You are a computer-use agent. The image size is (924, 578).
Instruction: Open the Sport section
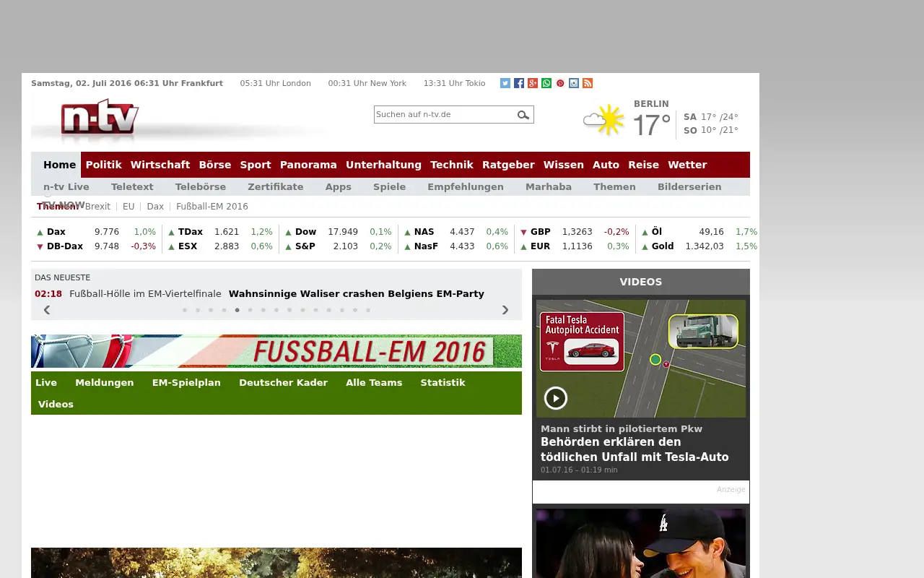pos(256,165)
